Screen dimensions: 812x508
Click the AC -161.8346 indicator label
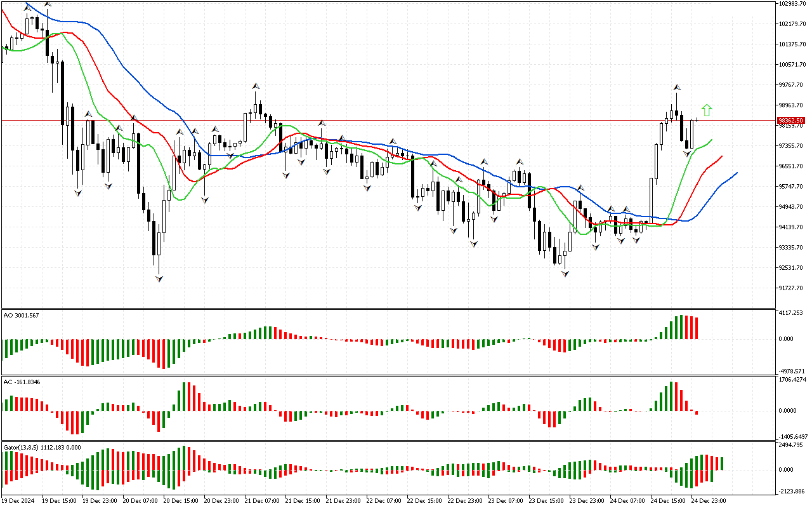tap(22, 382)
